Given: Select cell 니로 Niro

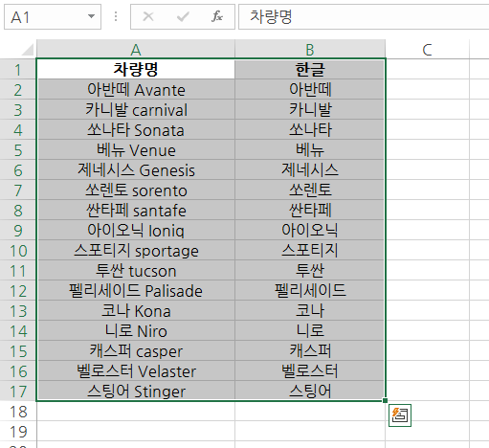Looking at the screenshot, I should tap(136, 330).
